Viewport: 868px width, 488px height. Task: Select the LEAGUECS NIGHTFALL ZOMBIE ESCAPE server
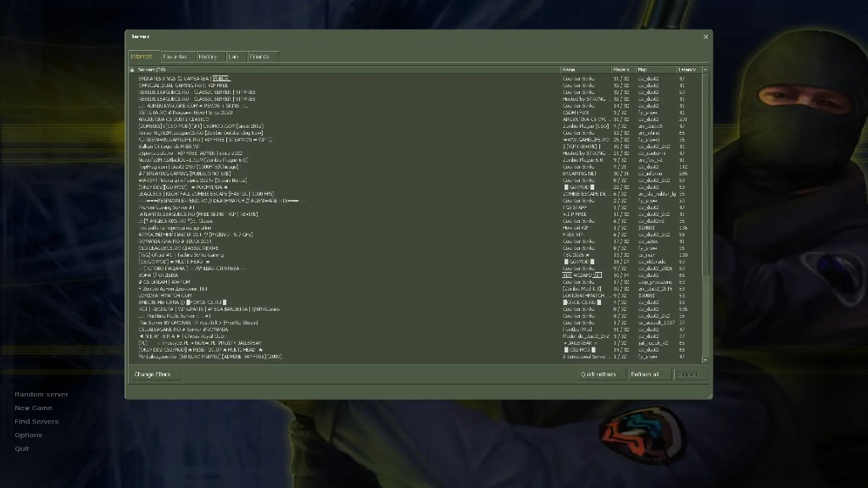pos(415,194)
